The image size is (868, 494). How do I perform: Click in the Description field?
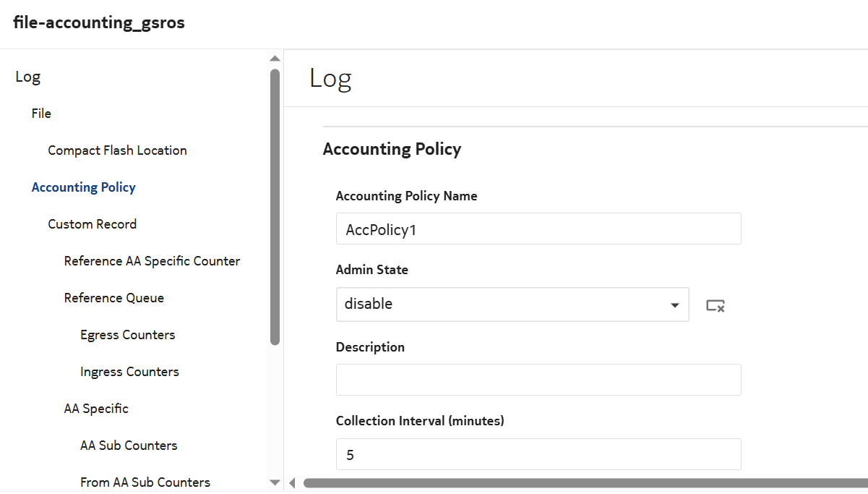click(x=538, y=380)
